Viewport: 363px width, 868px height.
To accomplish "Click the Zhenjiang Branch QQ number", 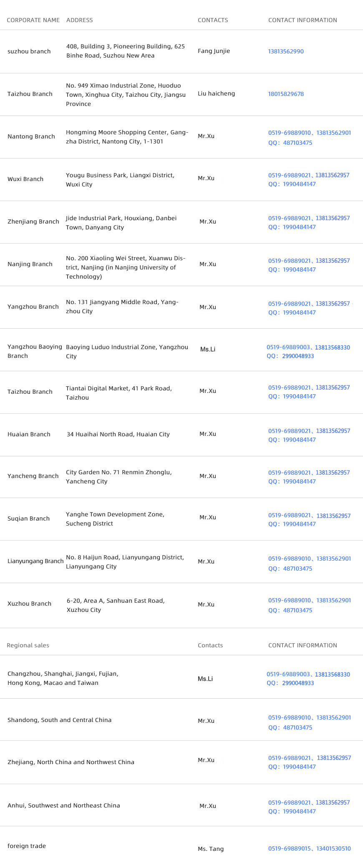I will [292, 227].
